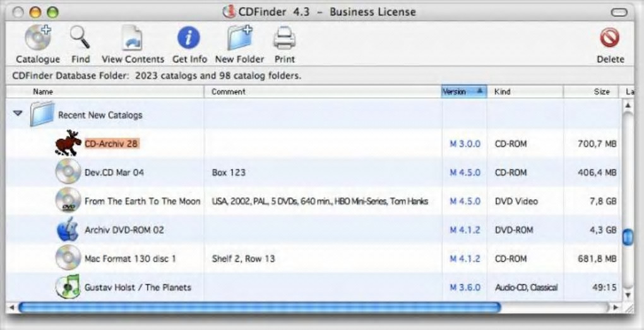Click the 406,4 MB size value
Screen dimensions: 644x330
pyautogui.click(x=597, y=172)
